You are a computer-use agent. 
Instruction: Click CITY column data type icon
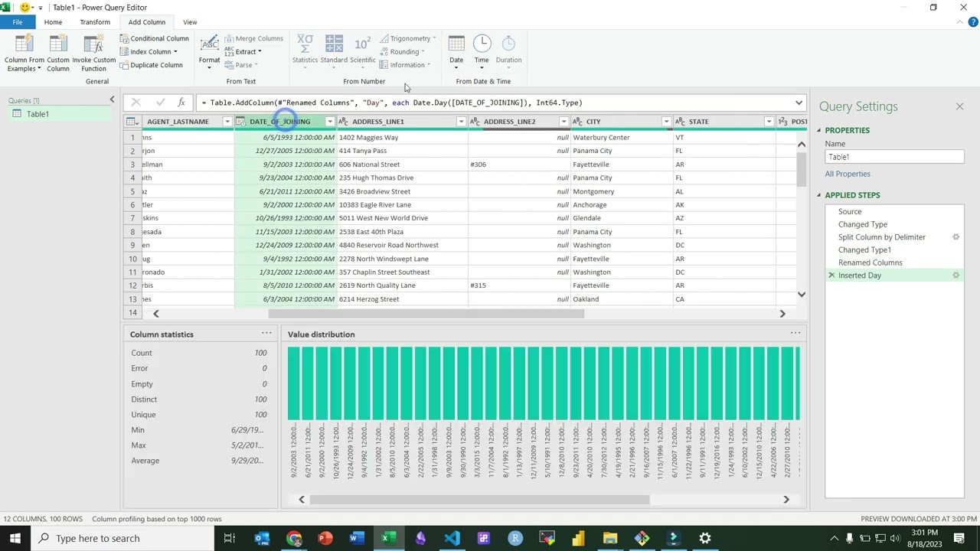577,122
